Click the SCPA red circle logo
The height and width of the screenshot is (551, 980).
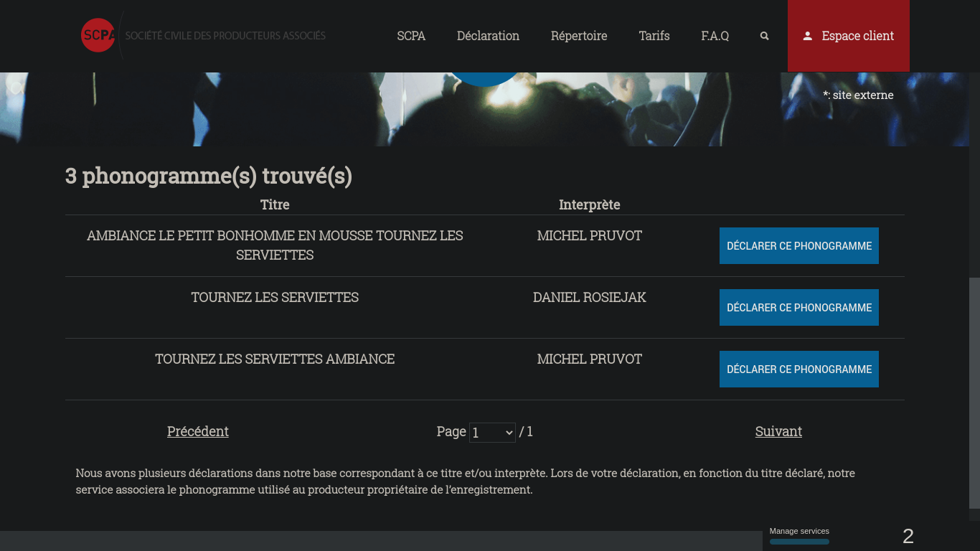pos(98,35)
